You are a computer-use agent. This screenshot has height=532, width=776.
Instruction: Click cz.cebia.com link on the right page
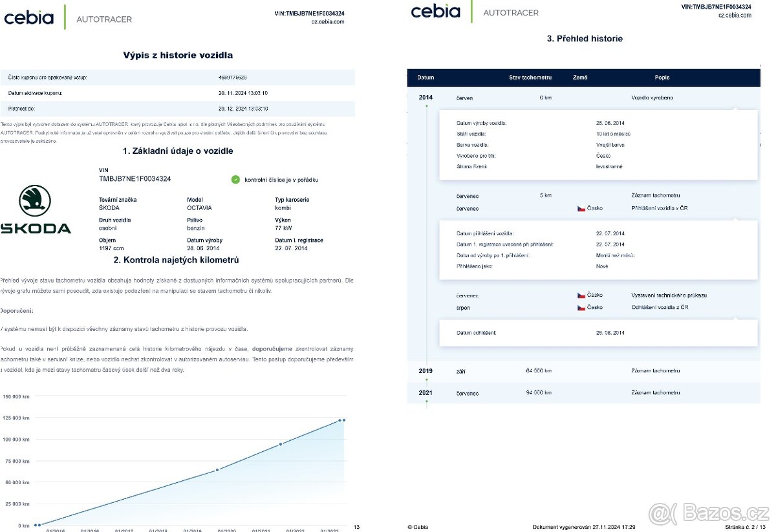(735, 15)
